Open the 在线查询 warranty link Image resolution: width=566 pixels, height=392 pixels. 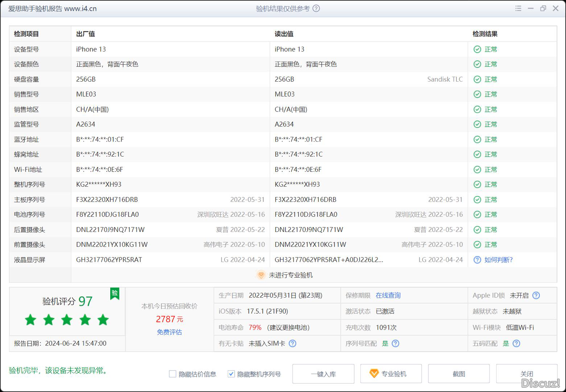click(x=388, y=295)
